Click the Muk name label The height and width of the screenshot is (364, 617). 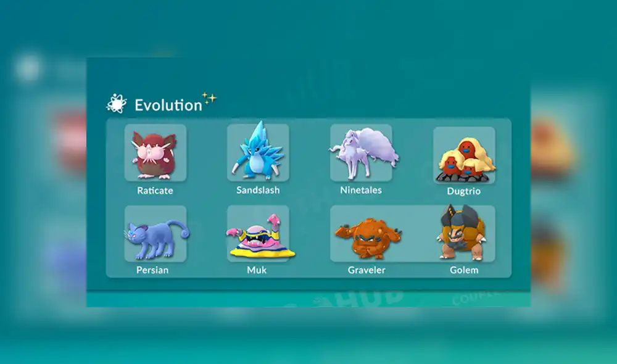(257, 270)
